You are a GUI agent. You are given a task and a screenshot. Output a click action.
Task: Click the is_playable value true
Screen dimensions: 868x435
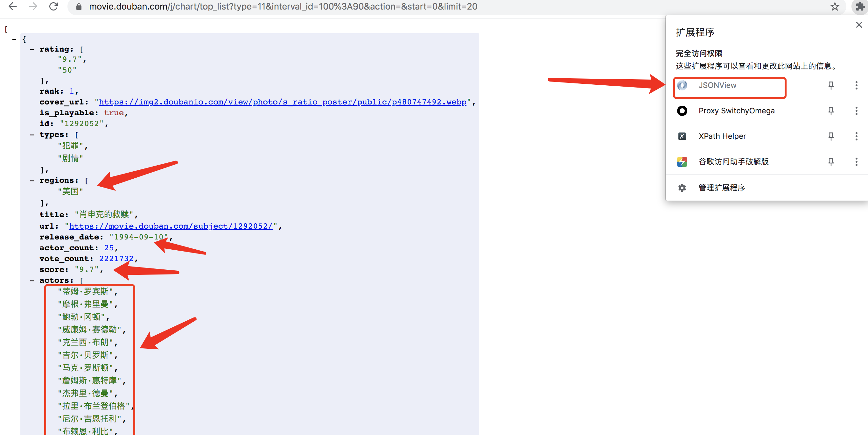pyautogui.click(x=114, y=113)
